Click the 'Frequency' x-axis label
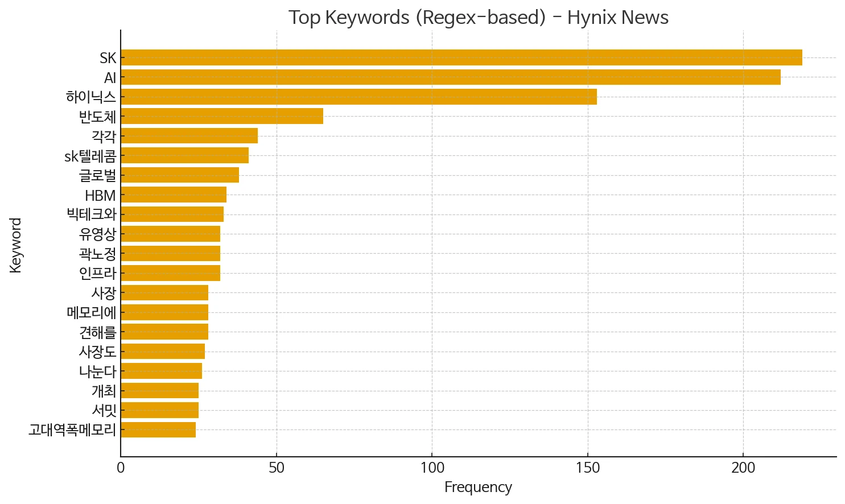Viewport: 845px width, 504px height. coord(478,488)
